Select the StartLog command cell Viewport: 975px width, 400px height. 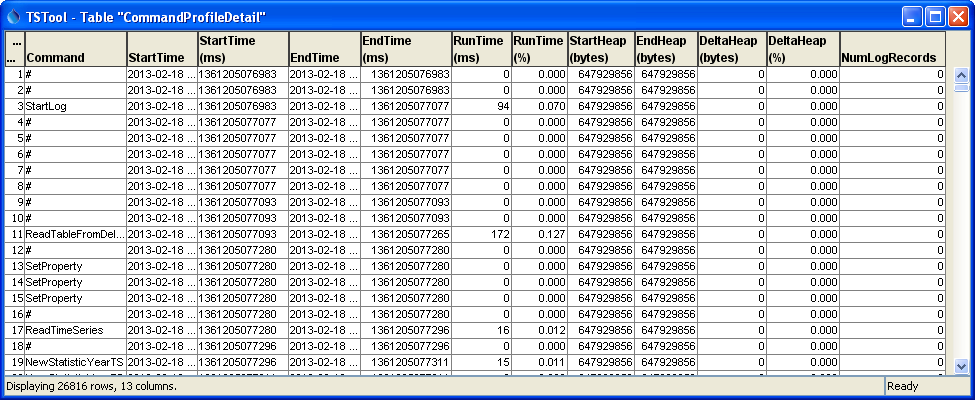(75, 106)
